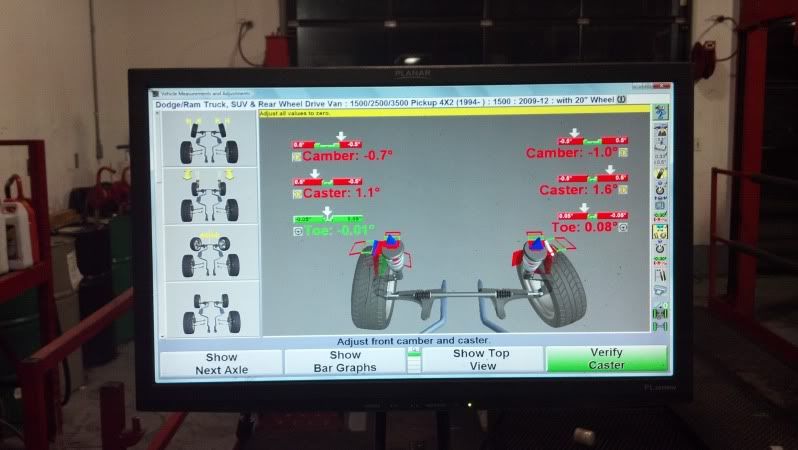This screenshot has width=798, height=450.
Task: Click the yellow tool icon in the right toolbar
Action: (661, 174)
